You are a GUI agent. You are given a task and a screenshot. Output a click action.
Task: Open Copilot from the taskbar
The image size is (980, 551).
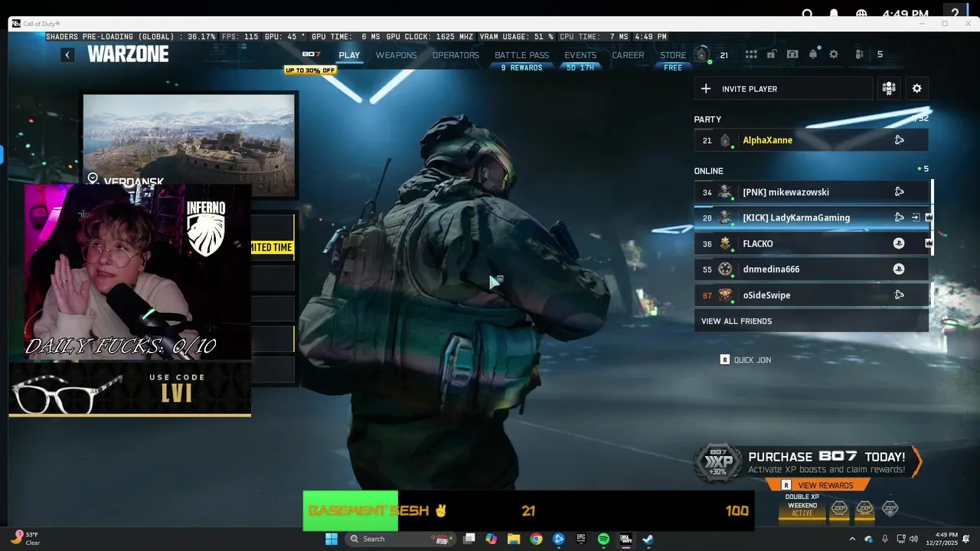(492, 539)
